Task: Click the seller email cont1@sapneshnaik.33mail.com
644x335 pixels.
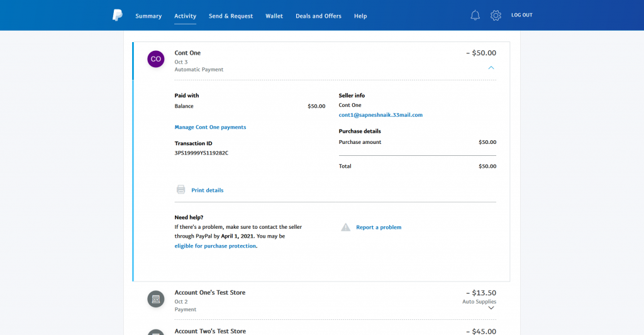Action: point(380,115)
